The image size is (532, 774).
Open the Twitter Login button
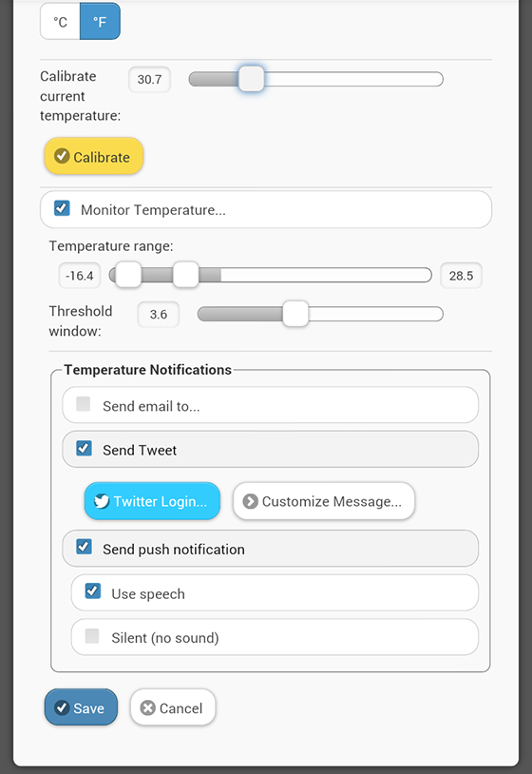152,501
